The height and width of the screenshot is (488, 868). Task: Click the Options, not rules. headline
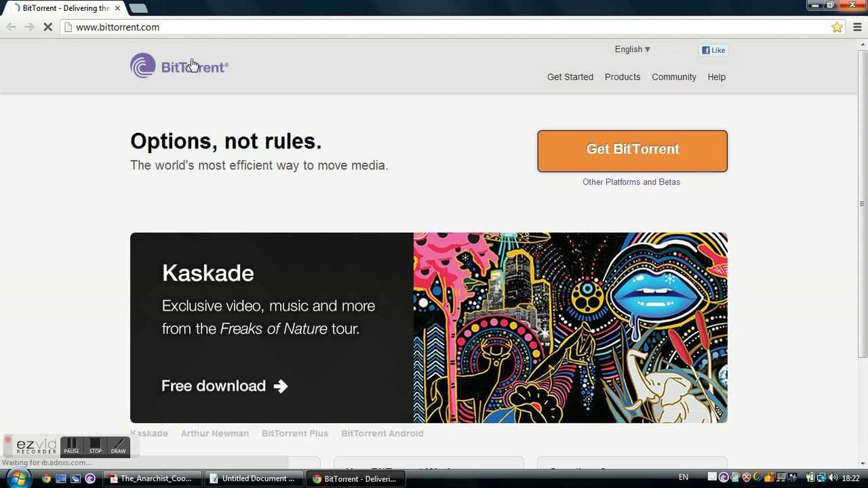click(226, 141)
